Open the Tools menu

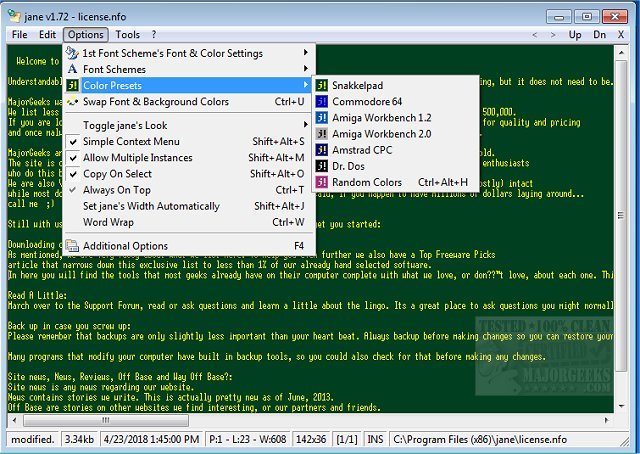tap(127, 35)
